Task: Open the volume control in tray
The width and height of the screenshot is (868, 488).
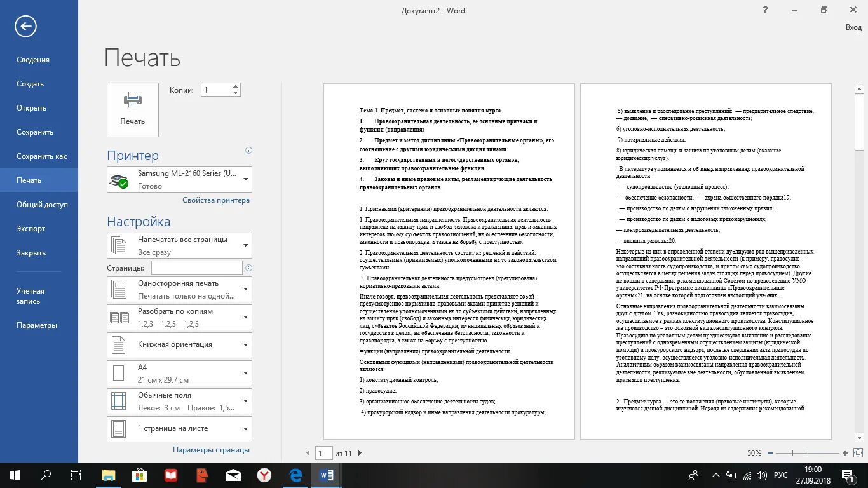Action: [762, 475]
